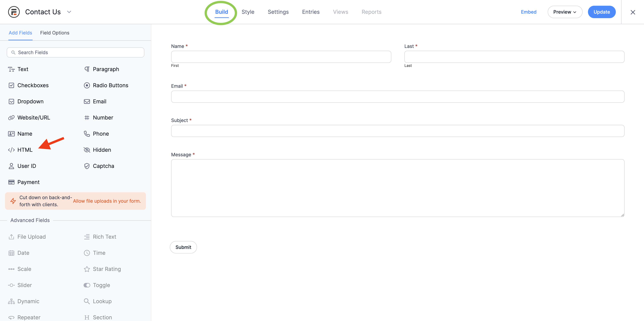This screenshot has width=644, height=321.
Task: Add a Hidden field
Action: click(x=102, y=150)
